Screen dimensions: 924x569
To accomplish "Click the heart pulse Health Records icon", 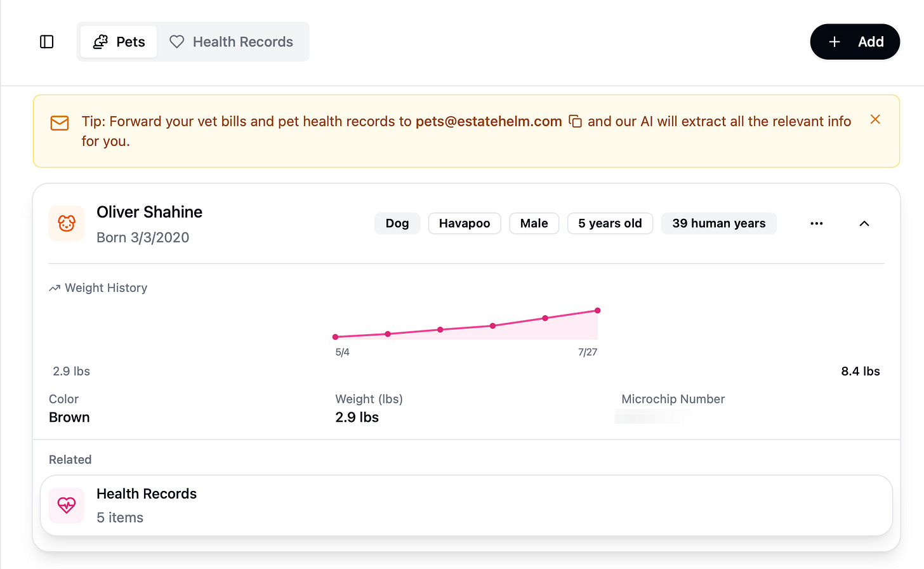I will pos(67,506).
